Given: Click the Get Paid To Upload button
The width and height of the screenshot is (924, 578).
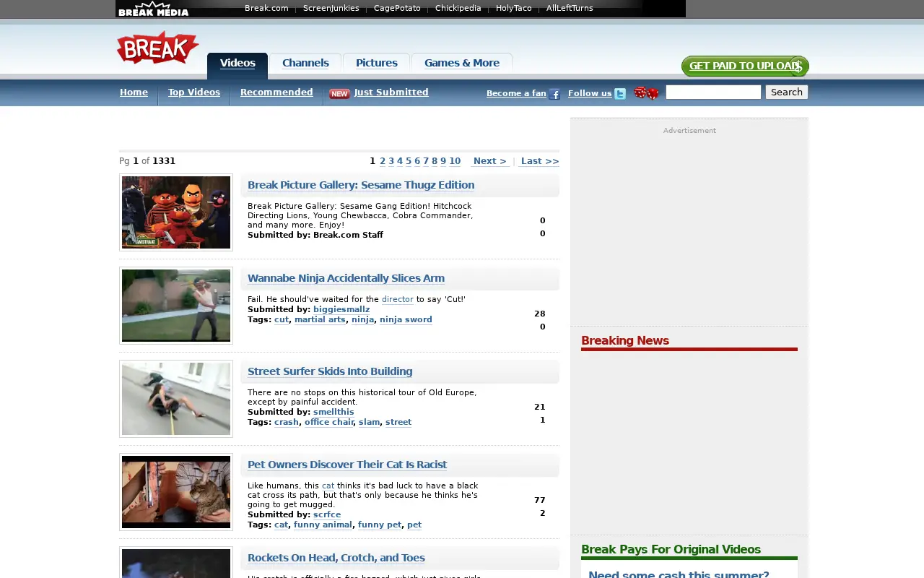Looking at the screenshot, I should coord(745,66).
